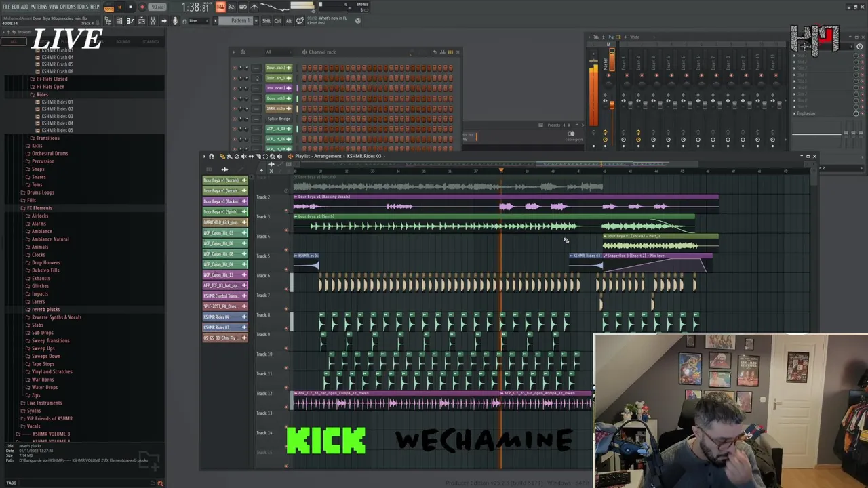Open the Line snap dropdown

tap(198, 21)
